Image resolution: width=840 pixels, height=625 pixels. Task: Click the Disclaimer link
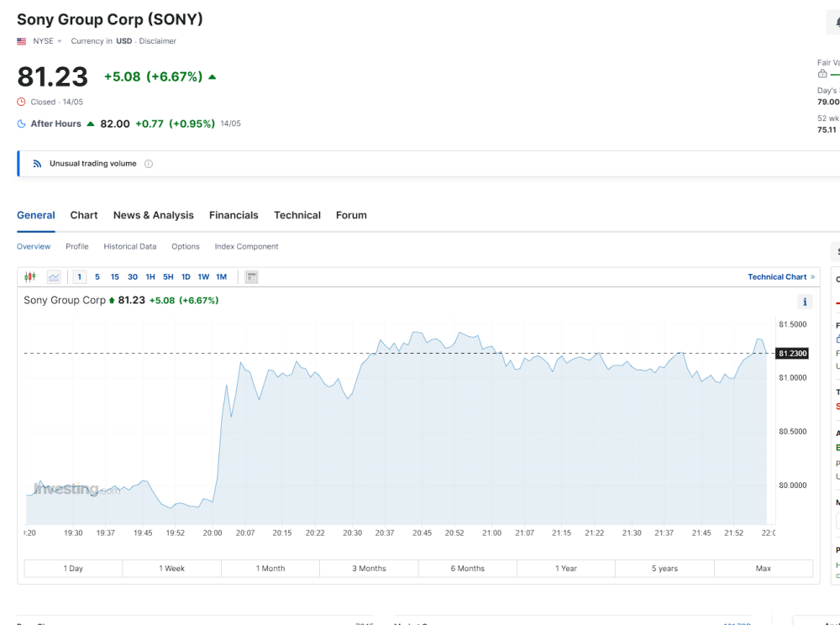click(158, 41)
